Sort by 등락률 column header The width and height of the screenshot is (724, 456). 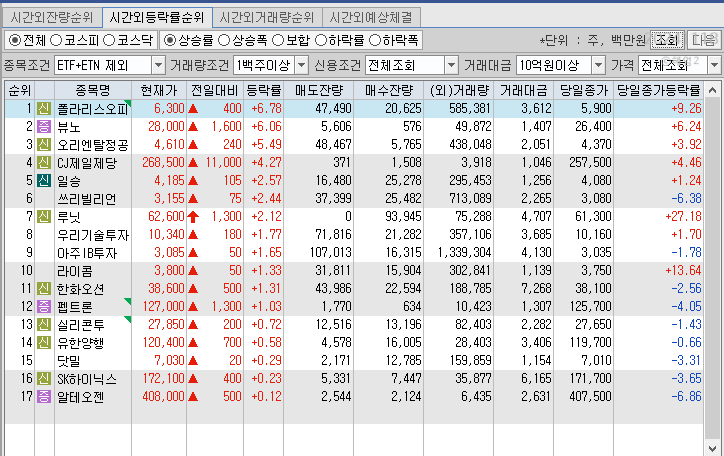pos(264,90)
